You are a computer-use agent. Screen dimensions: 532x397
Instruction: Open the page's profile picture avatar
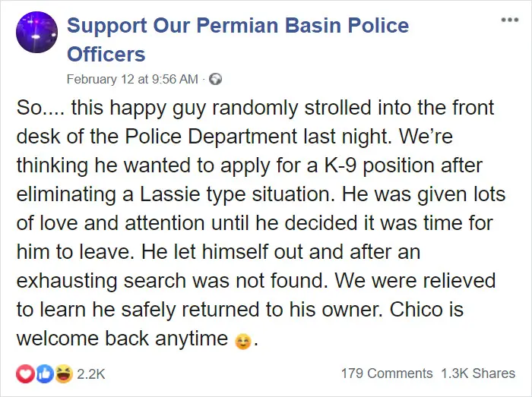click(x=36, y=33)
